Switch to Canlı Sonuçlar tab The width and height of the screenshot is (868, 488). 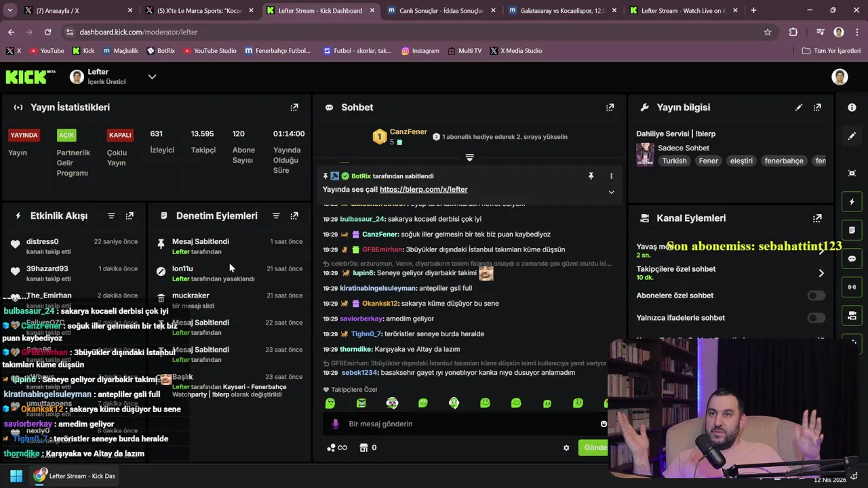click(441, 10)
